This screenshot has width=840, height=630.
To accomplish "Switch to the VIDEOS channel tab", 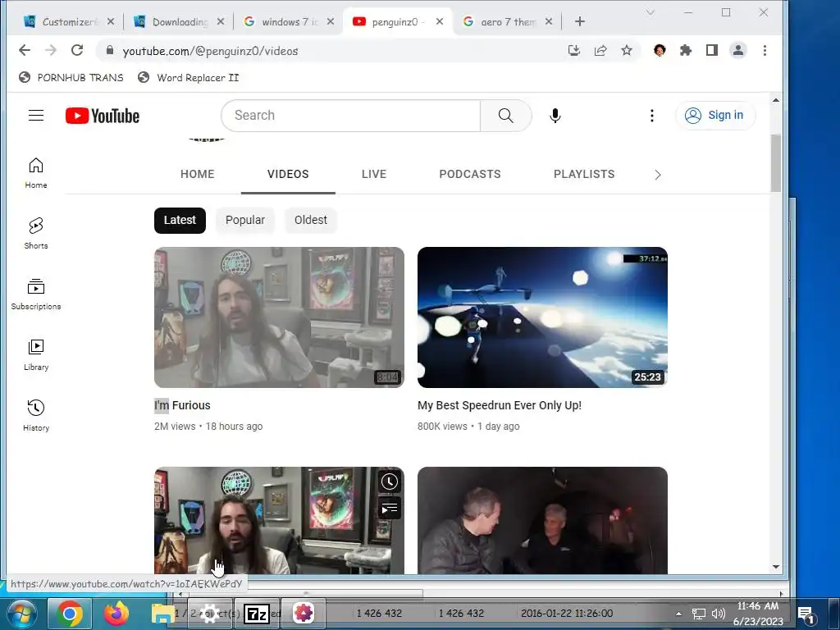I will [288, 174].
